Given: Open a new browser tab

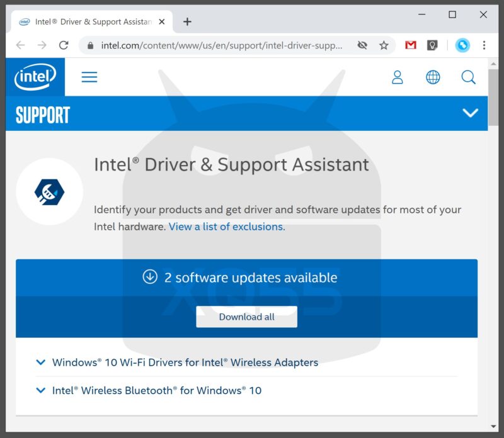Looking at the screenshot, I should pyautogui.click(x=187, y=21).
